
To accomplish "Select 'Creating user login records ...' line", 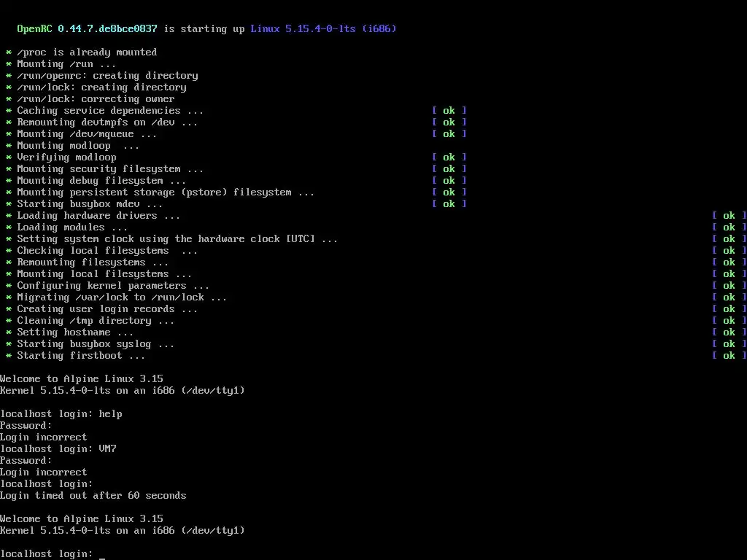I will [107, 309].
